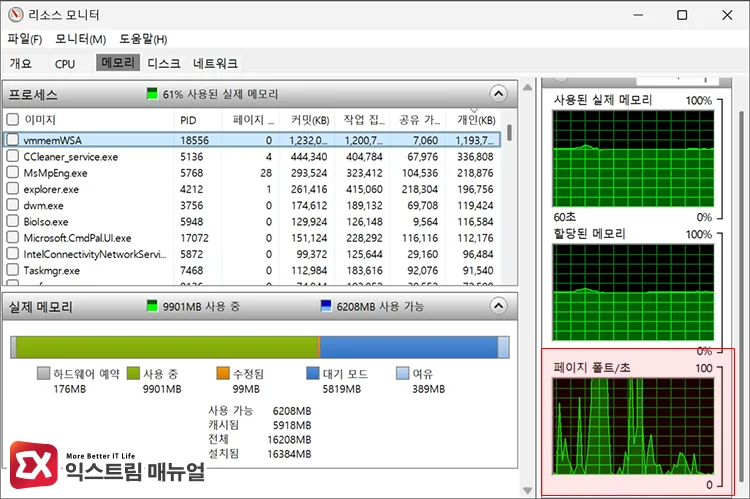Check the dwm.exe checkbox

(12, 205)
